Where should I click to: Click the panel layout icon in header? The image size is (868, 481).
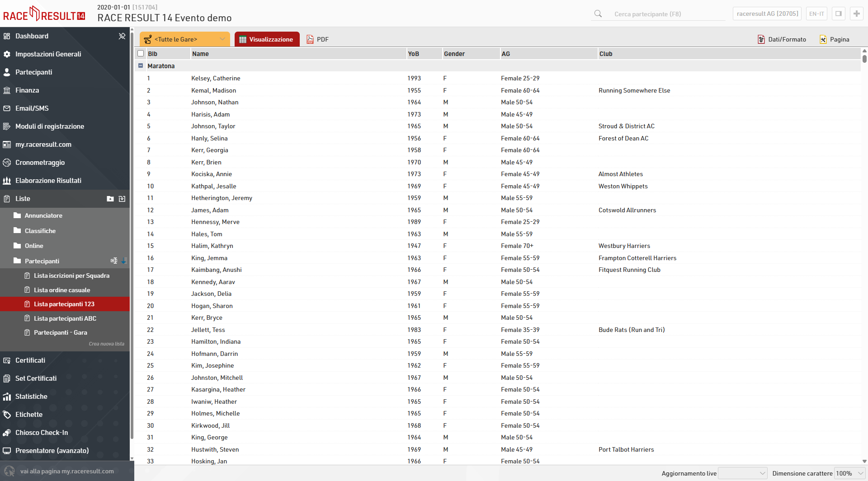[838, 14]
